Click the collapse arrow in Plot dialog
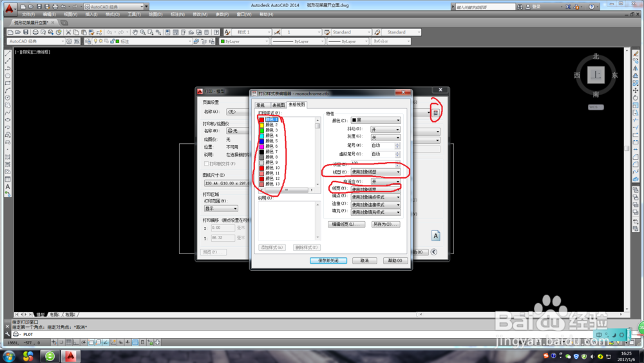Screen dimensions: 644x363 click(x=433, y=252)
